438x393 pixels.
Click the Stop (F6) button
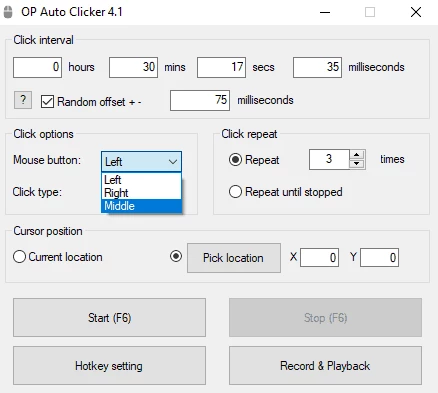[325, 317]
